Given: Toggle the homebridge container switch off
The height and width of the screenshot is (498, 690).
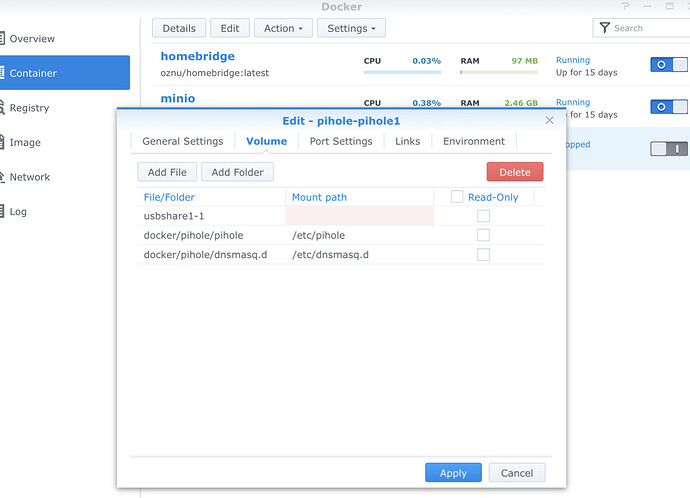Looking at the screenshot, I should point(668,65).
